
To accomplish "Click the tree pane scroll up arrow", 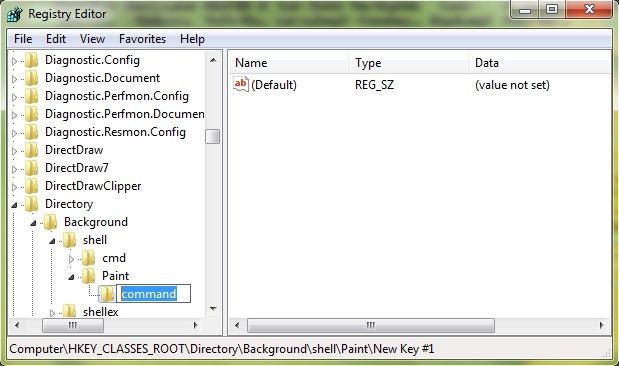I will [213, 60].
